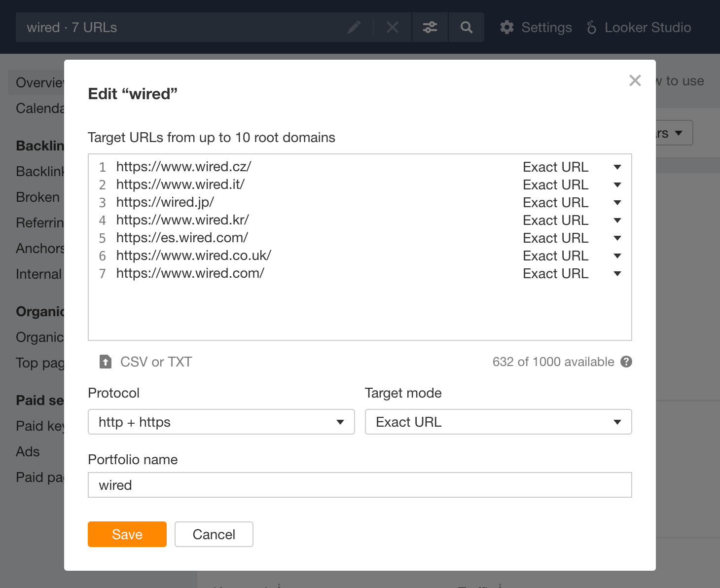Image resolution: width=720 pixels, height=588 pixels.
Task: Expand Exact URL dropdown for wired.cz
Action: 617,167
